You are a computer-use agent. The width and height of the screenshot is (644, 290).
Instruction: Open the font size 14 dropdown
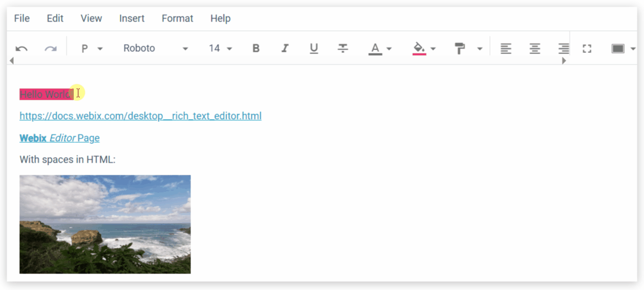coord(220,49)
